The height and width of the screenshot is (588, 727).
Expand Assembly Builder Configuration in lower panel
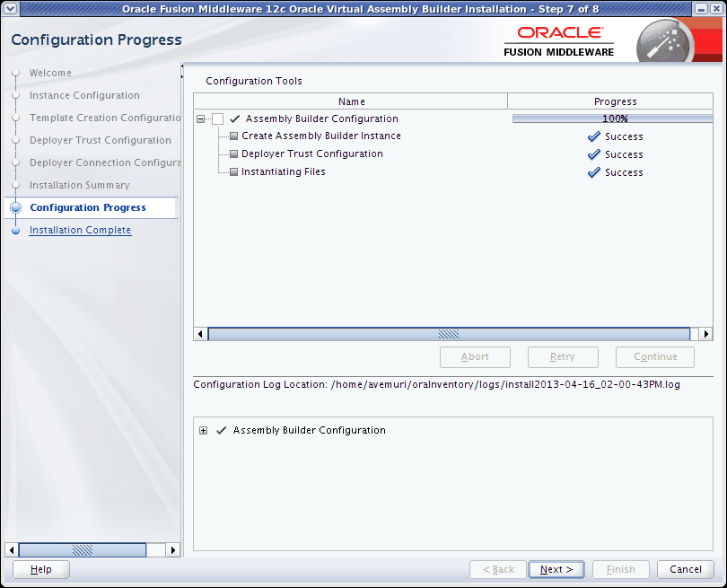pos(203,431)
